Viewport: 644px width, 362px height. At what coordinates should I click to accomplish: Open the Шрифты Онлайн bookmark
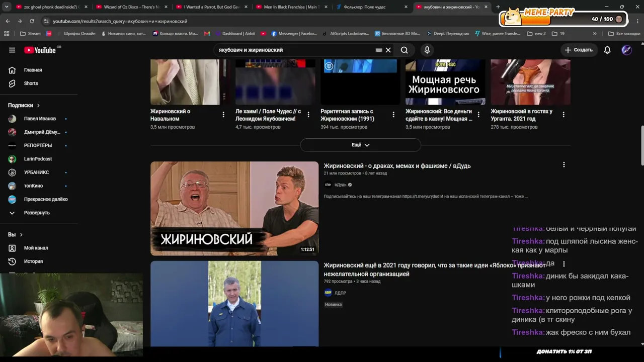coord(75,34)
